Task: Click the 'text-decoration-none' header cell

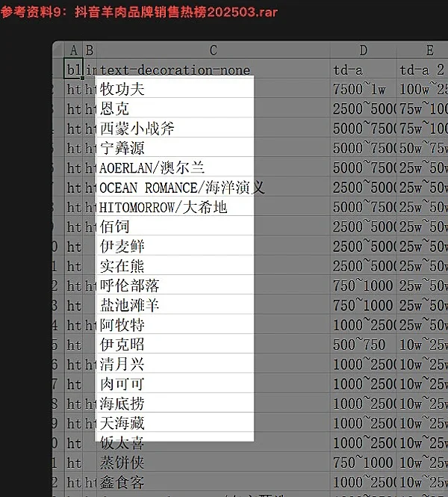Action: 213,70
